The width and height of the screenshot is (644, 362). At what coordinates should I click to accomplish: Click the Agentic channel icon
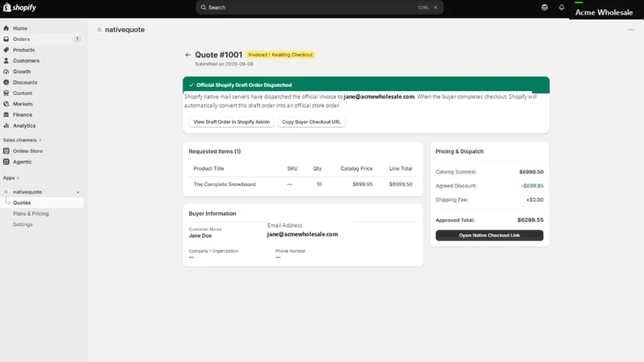(x=6, y=162)
